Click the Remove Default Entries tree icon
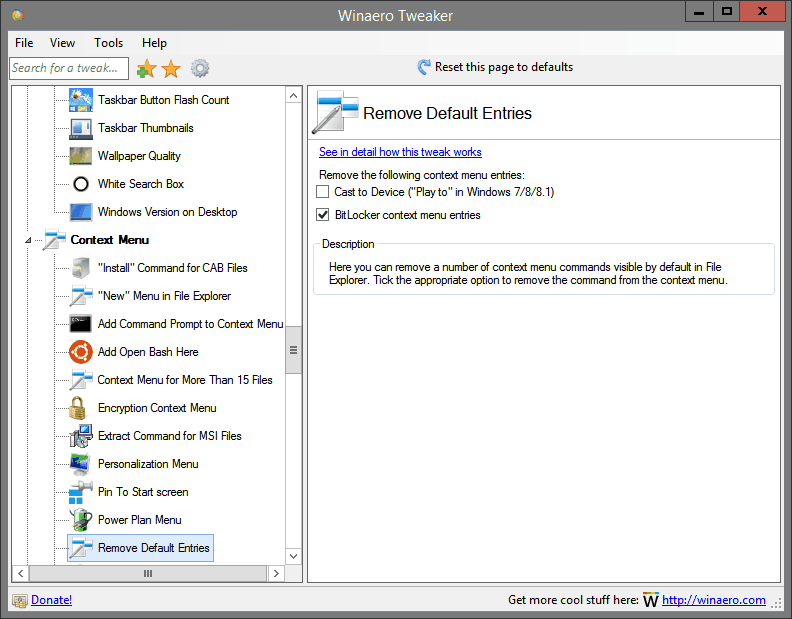The image size is (792, 619). [x=81, y=548]
